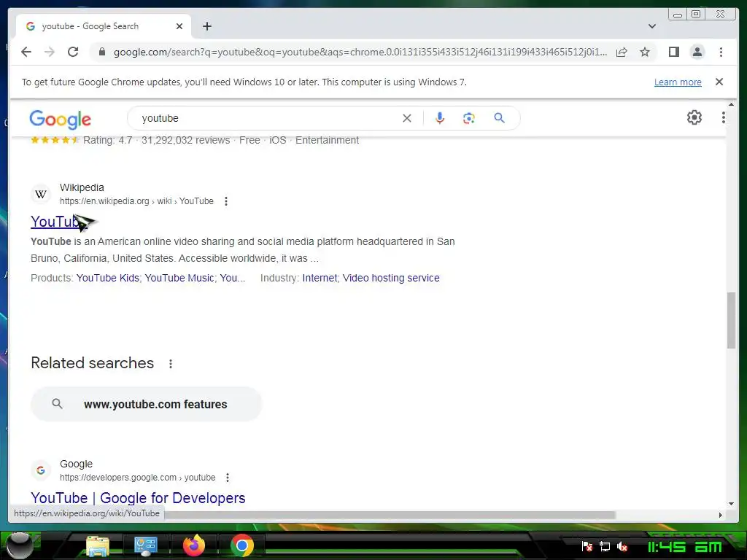The image size is (747, 560).
Task: Click in the Google search input field
Action: tap(269, 118)
